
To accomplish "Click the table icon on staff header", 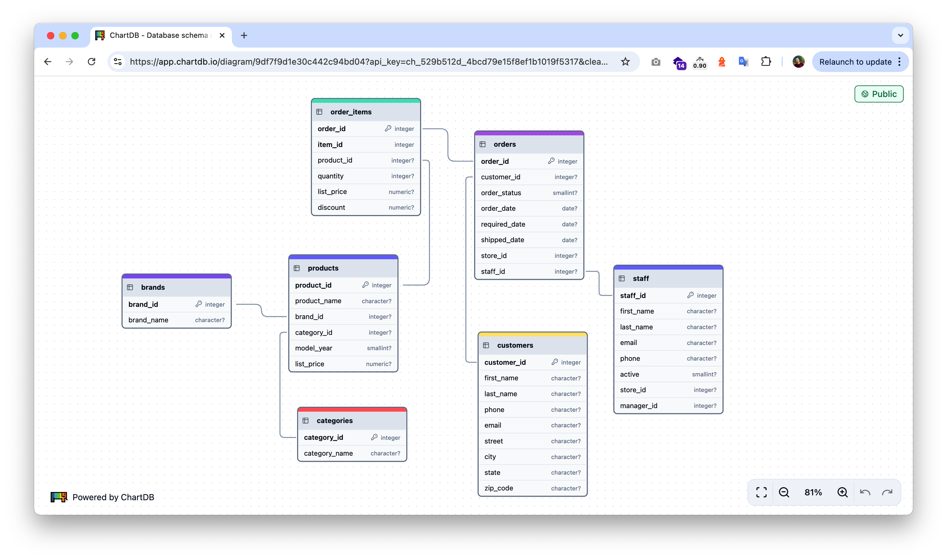I will coord(622,278).
